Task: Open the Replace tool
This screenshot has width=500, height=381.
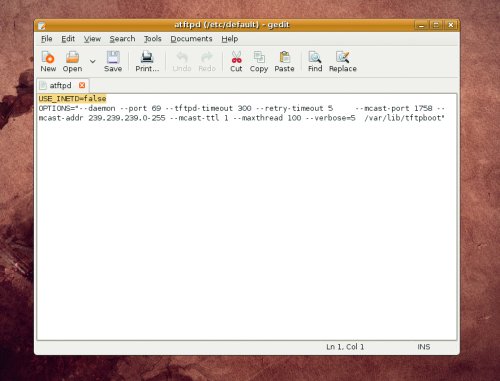Action: 343,61
